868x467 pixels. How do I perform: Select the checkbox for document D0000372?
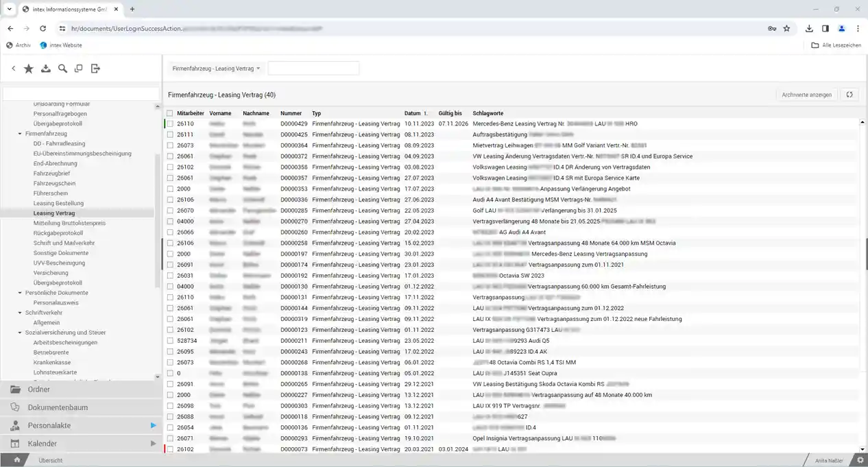pyautogui.click(x=170, y=156)
